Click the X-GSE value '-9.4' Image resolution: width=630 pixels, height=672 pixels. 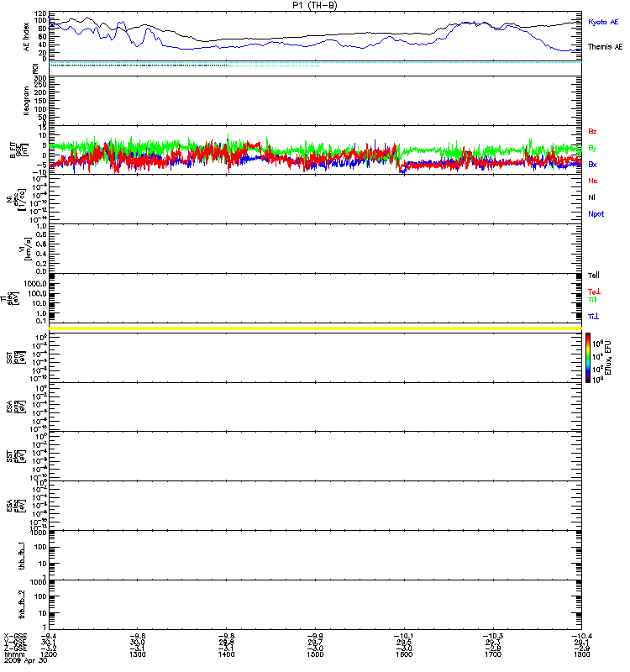tap(49, 637)
